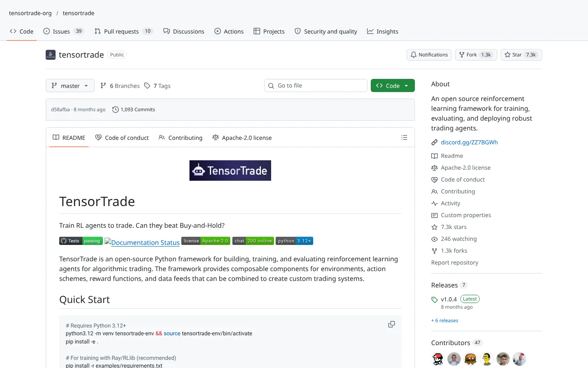Open the Actions tab
This screenshot has width=588, height=368.
click(x=229, y=31)
